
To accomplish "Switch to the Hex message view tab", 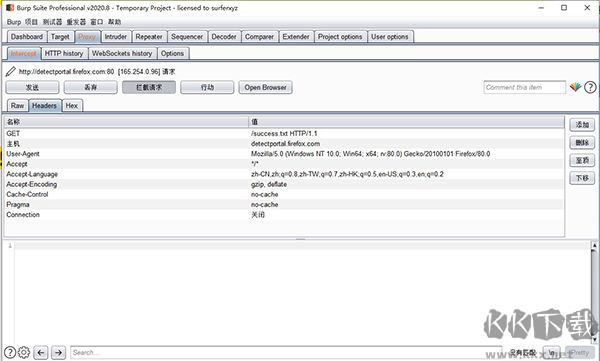I will coord(72,106).
